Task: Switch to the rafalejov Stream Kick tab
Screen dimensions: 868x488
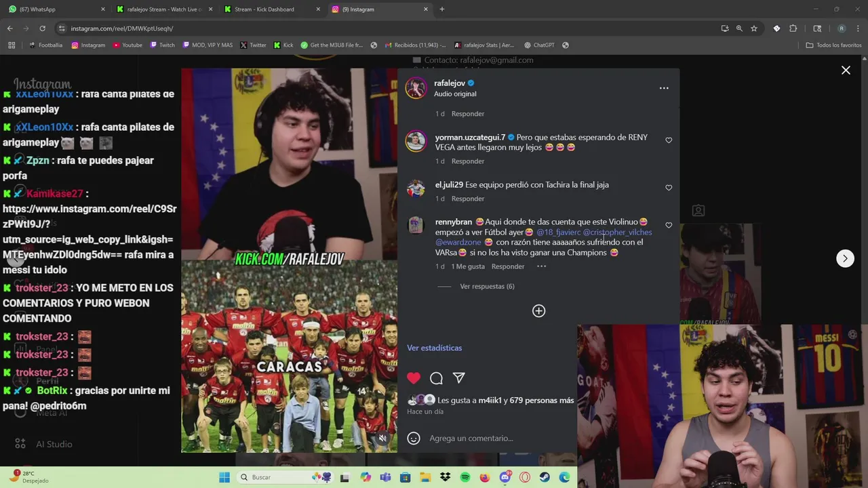Action: 165,9
